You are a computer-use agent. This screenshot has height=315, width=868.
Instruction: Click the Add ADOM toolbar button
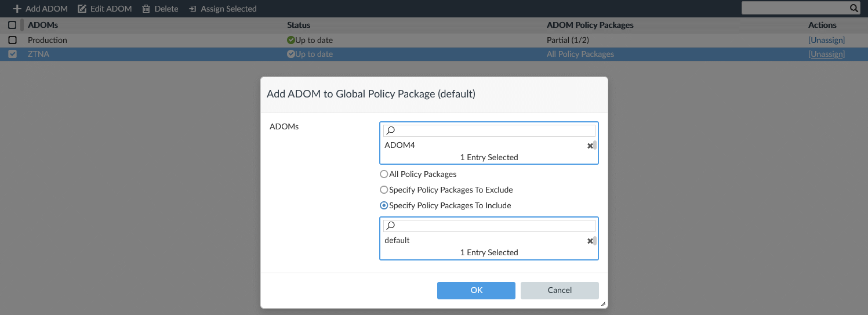coord(40,9)
